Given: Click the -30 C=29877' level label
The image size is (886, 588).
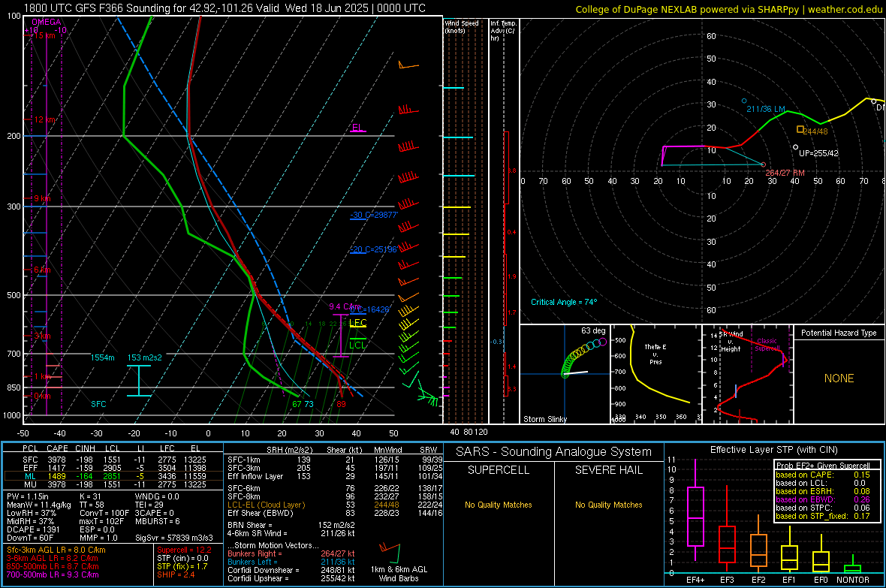Looking at the screenshot, I should pos(373,215).
